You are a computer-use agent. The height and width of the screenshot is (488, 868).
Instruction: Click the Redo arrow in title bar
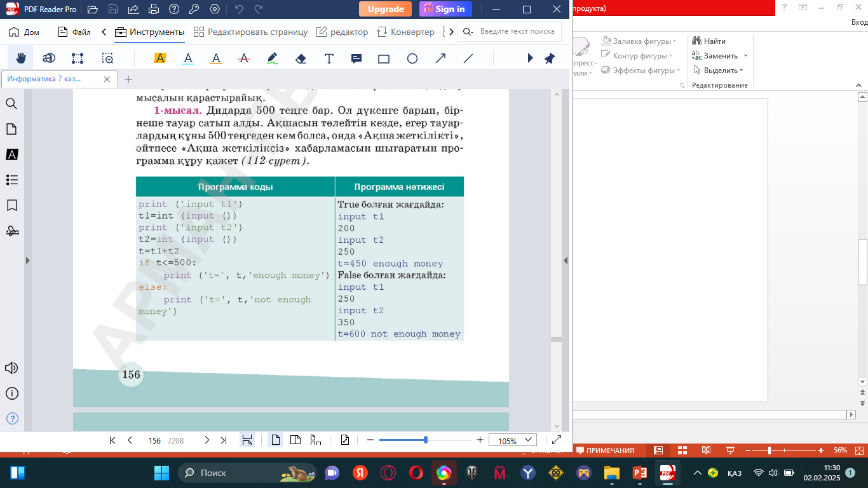(258, 10)
